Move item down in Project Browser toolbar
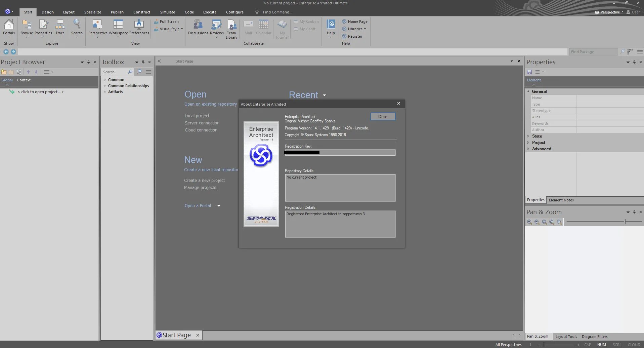The height and width of the screenshot is (348, 644). pyautogui.click(x=36, y=72)
